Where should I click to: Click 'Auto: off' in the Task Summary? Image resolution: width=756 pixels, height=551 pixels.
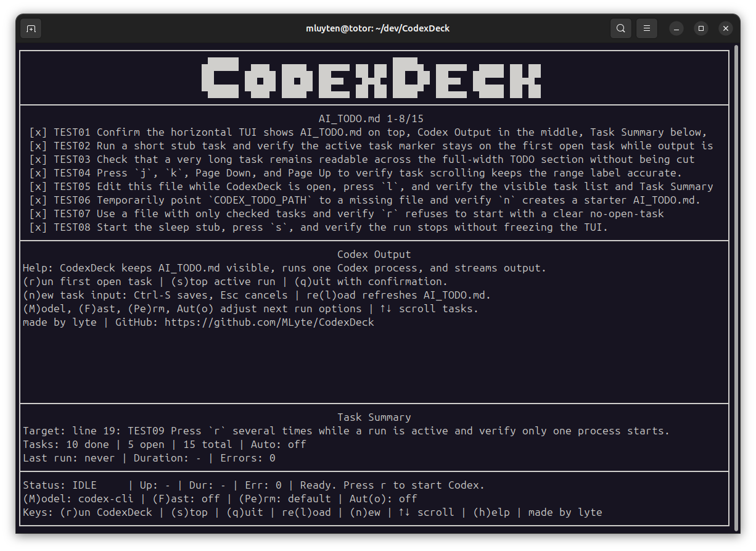(279, 444)
